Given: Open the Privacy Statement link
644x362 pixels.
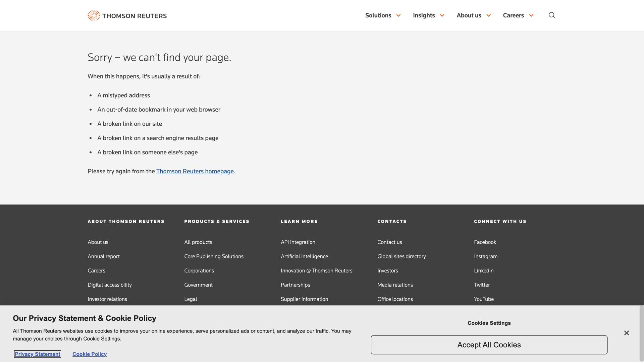Looking at the screenshot, I should (x=38, y=354).
